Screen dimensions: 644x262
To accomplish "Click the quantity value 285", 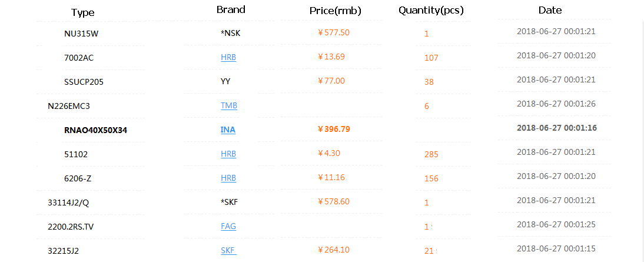I will point(431,155).
